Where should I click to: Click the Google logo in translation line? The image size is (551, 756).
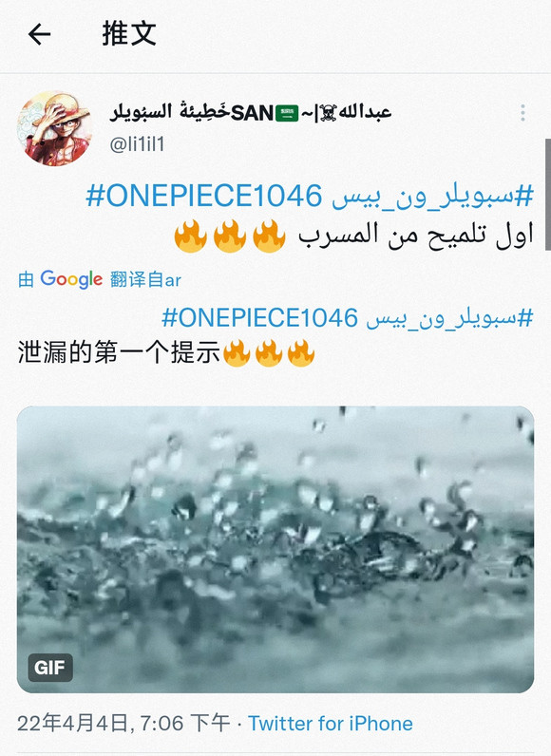click(71, 279)
